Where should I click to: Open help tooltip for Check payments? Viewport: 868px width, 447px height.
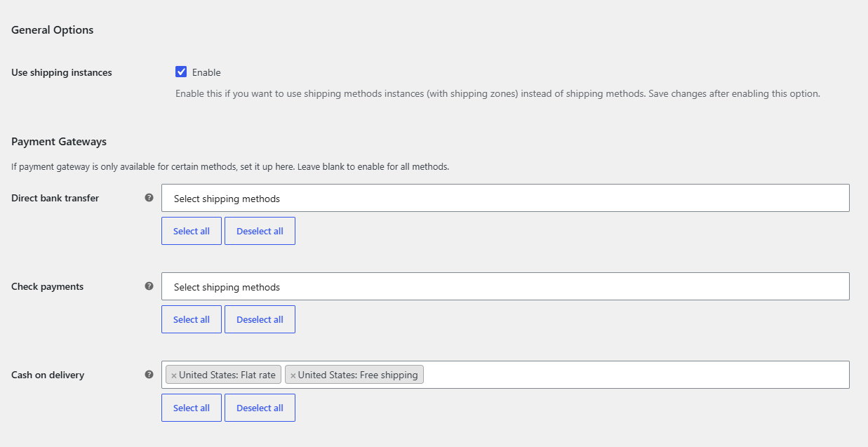[149, 286]
